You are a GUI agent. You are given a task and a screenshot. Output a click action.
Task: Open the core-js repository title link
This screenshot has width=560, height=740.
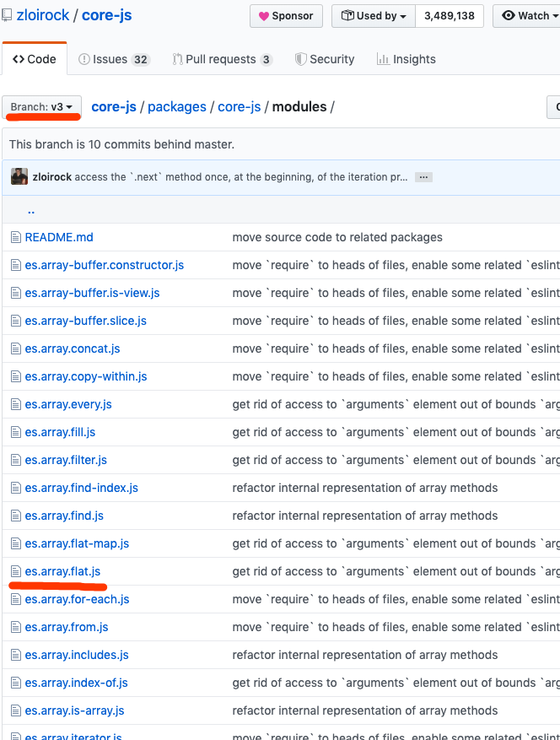pos(106,15)
